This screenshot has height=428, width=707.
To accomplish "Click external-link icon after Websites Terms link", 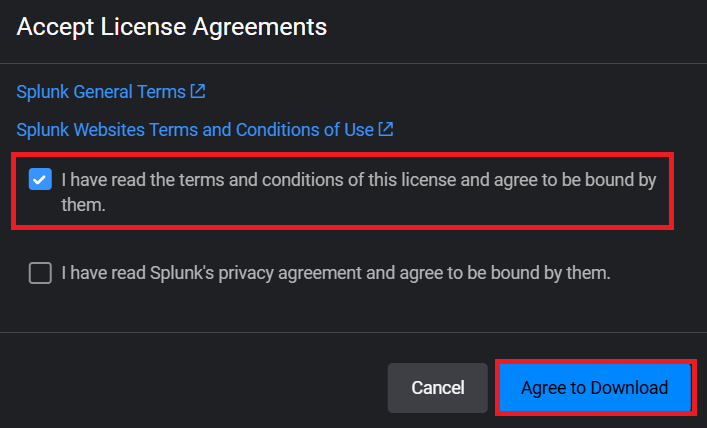I will [x=386, y=129].
